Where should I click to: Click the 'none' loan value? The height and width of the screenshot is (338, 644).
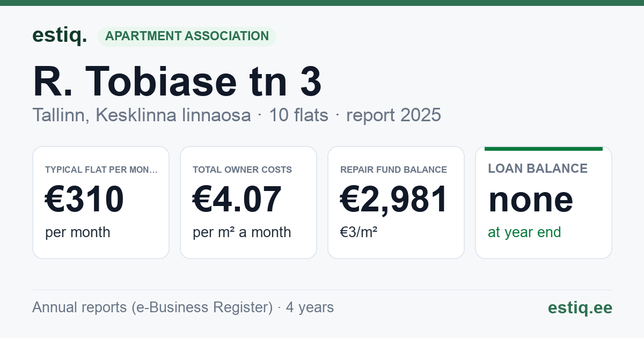(531, 199)
